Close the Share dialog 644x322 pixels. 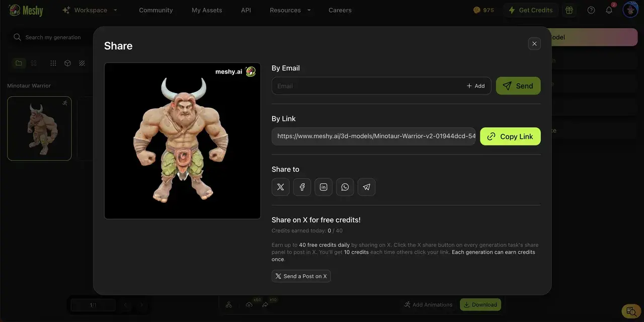534,44
